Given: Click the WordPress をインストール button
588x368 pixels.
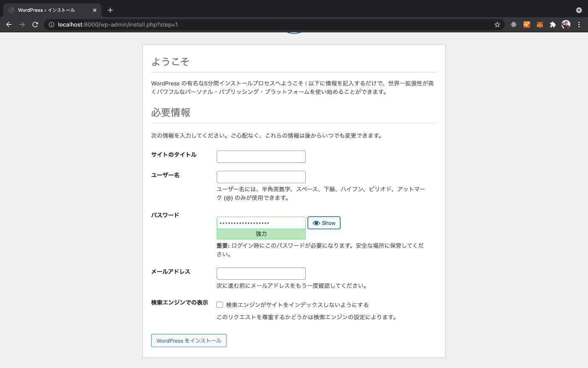Looking at the screenshot, I should pos(189,340).
